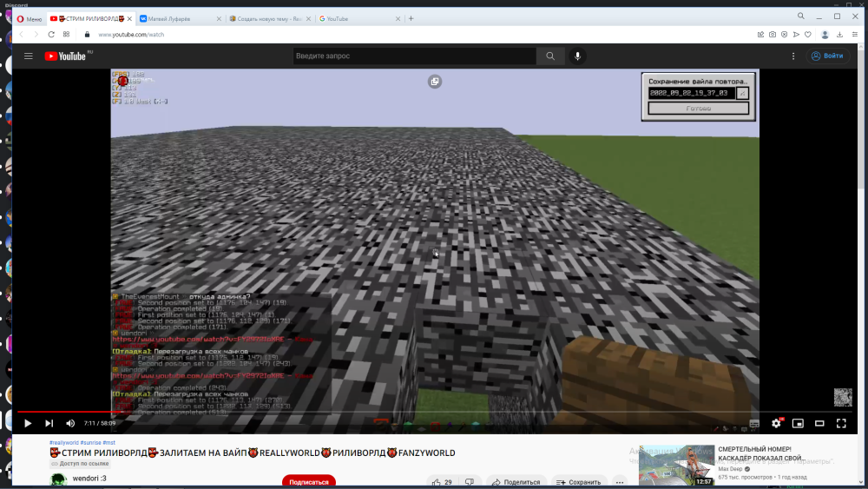Dislike the video
The image size is (868, 489).
click(x=470, y=482)
